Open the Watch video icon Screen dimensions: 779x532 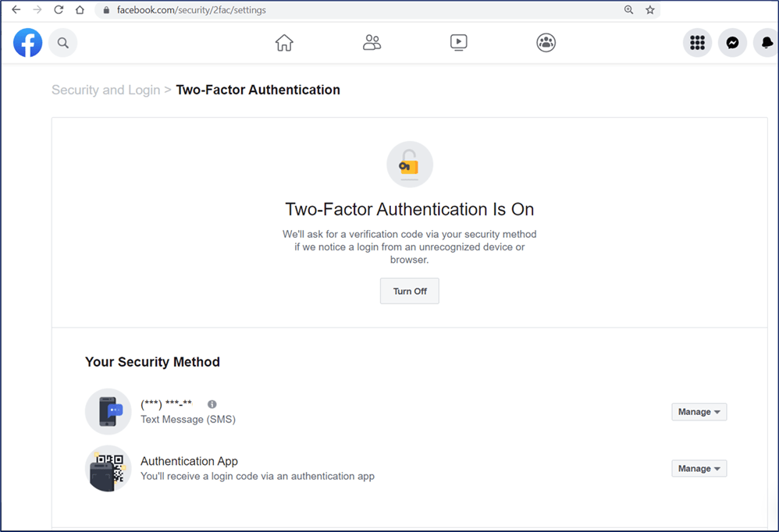pyautogui.click(x=459, y=43)
